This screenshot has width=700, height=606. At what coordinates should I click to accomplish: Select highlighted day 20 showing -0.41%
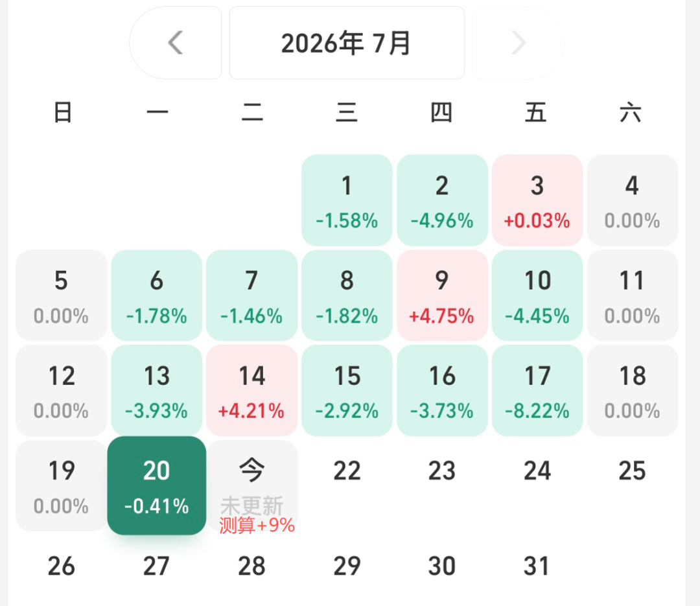coord(157,485)
